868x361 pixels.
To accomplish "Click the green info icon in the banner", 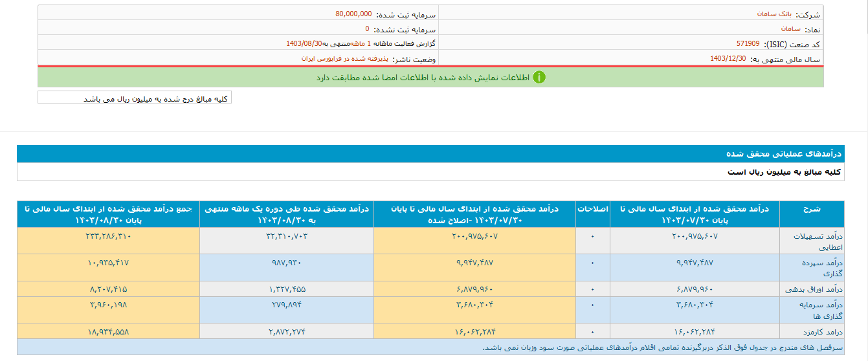I will tap(539, 78).
